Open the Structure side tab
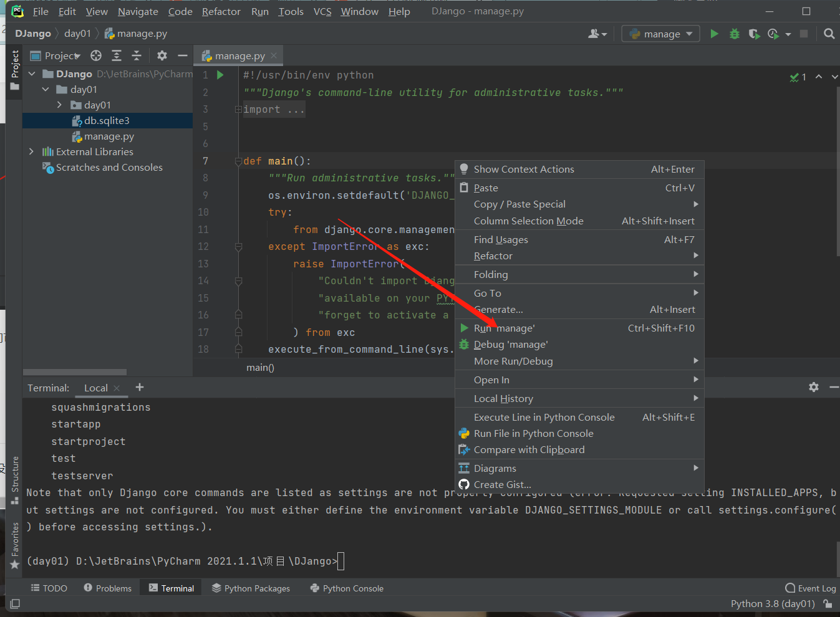Viewport: 840px width, 617px height. [x=15, y=481]
